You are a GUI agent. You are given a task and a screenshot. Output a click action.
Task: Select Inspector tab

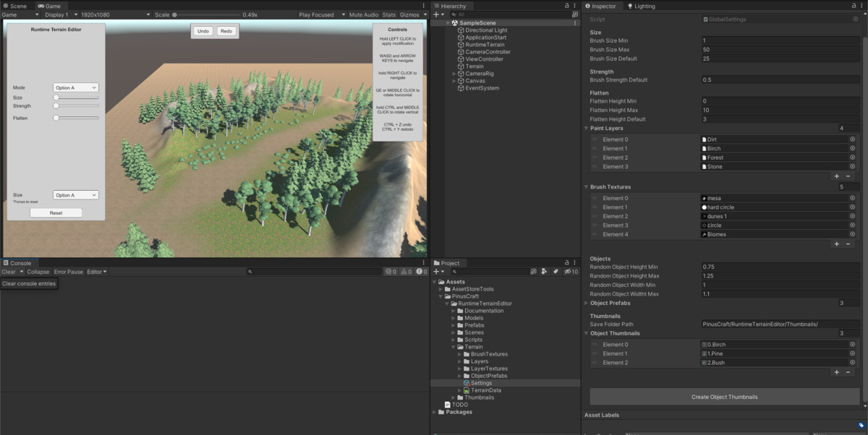(x=600, y=6)
